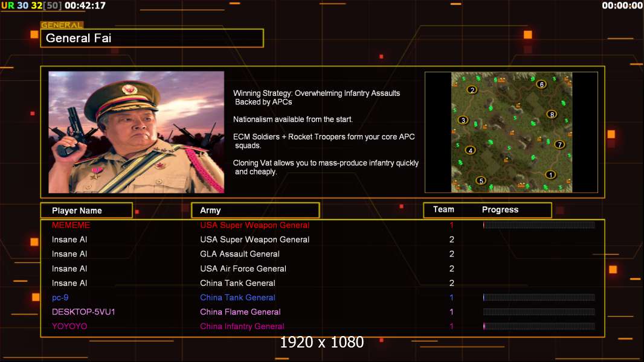Click start position marker 1 on the minimap
This screenshot has height=362, width=644.
(550, 174)
